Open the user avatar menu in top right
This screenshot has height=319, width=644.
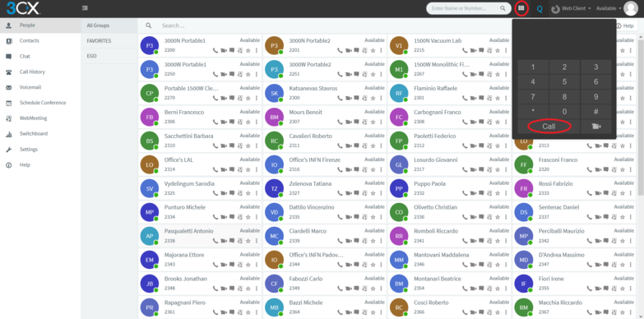point(631,8)
